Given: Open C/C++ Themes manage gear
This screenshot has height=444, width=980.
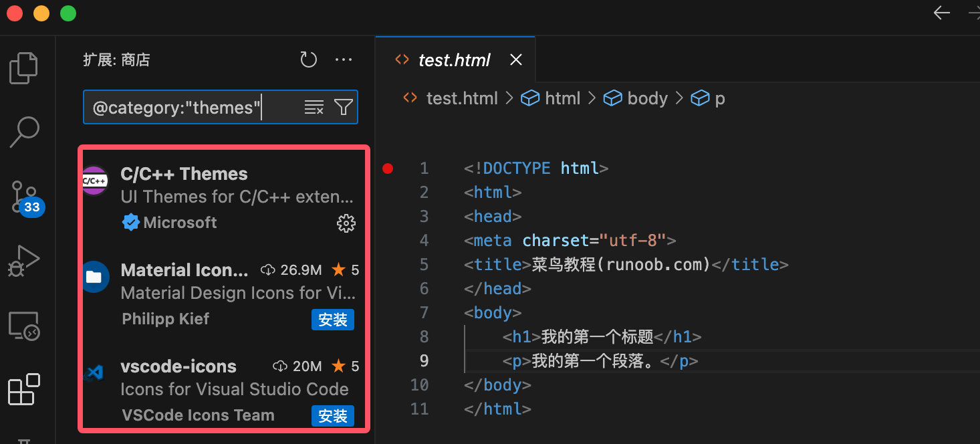Looking at the screenshot, I should tap(346, 223).
